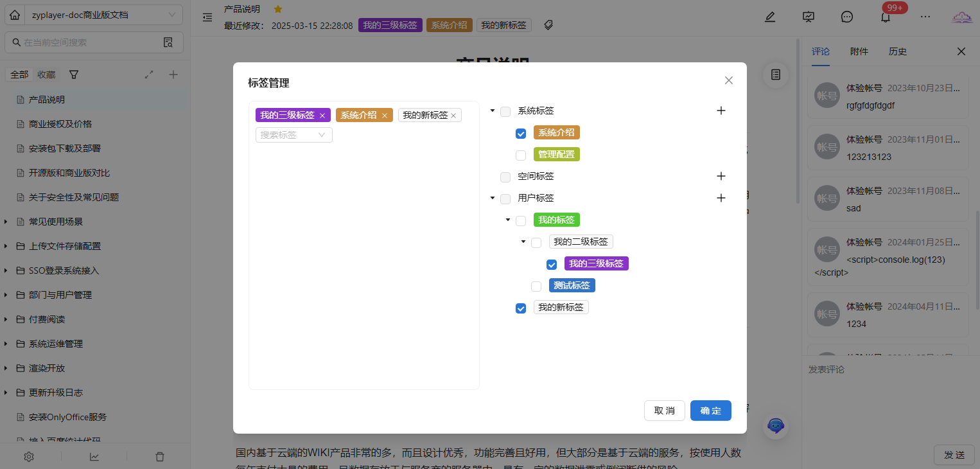Expand the 常见使用场景 folder
The height and width of the screenshot is (469, 980).
click(x=6, y=222)
